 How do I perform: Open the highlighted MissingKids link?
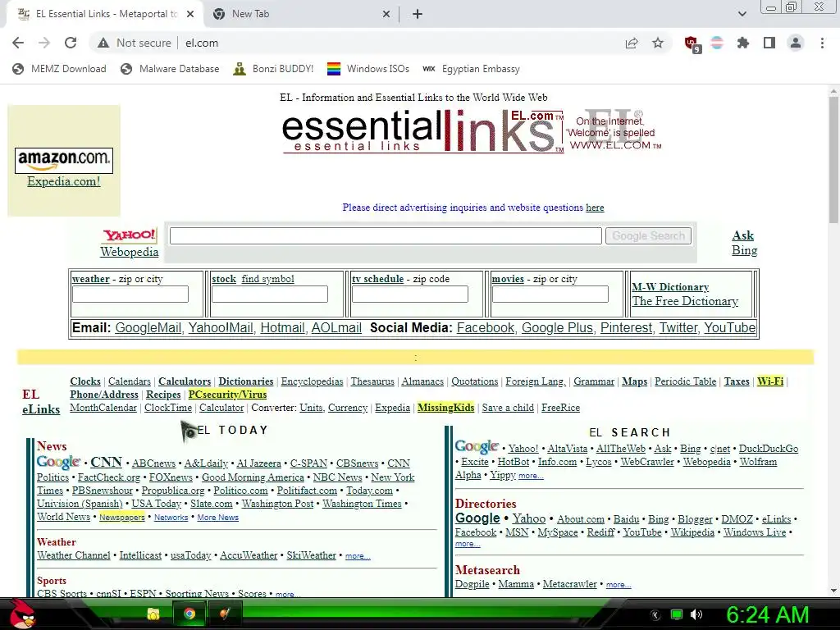coord(445,408)
